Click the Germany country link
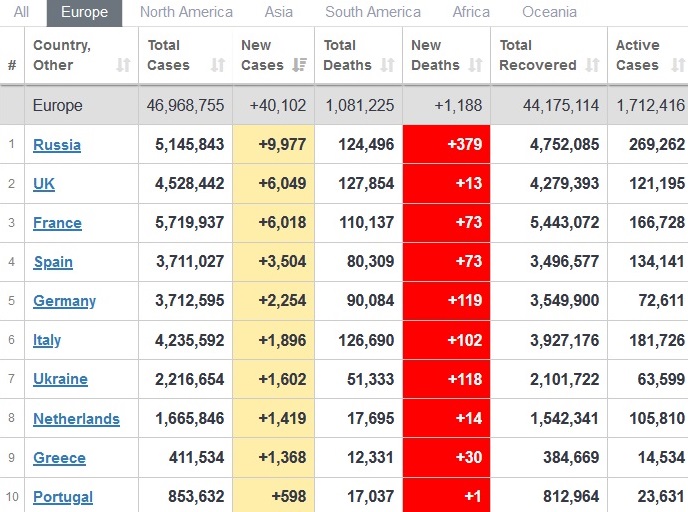 click(x=64, y=301)
